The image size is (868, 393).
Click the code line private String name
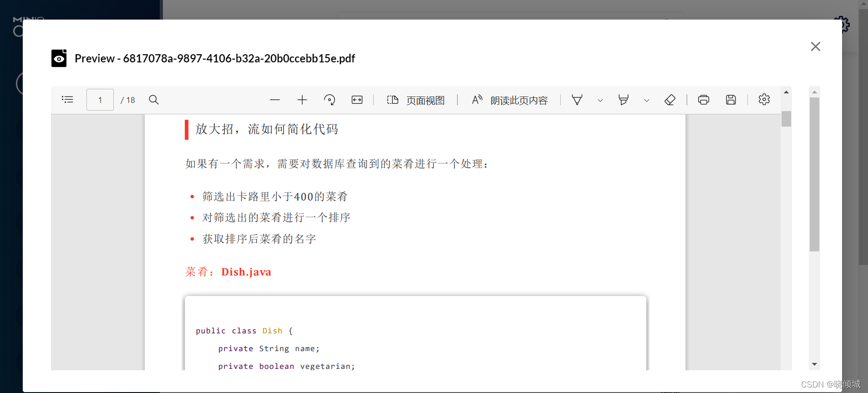click(x=269, y=348)
